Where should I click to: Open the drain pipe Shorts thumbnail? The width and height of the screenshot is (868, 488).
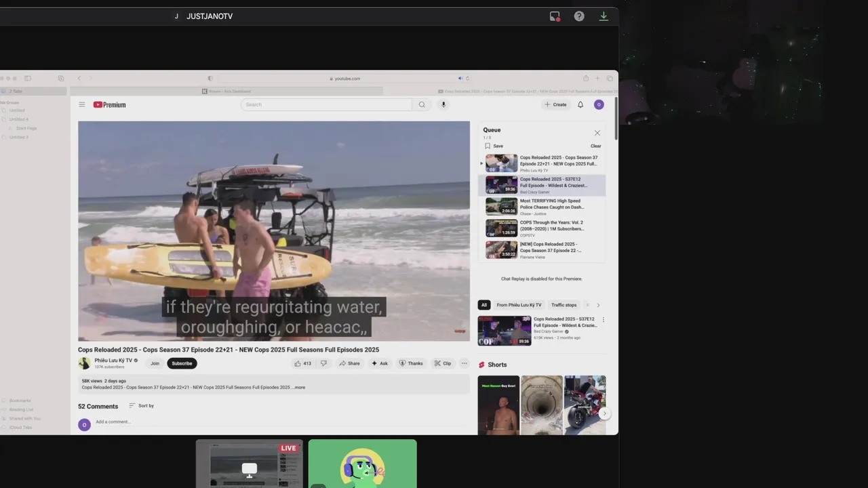[x=542, y=405]
